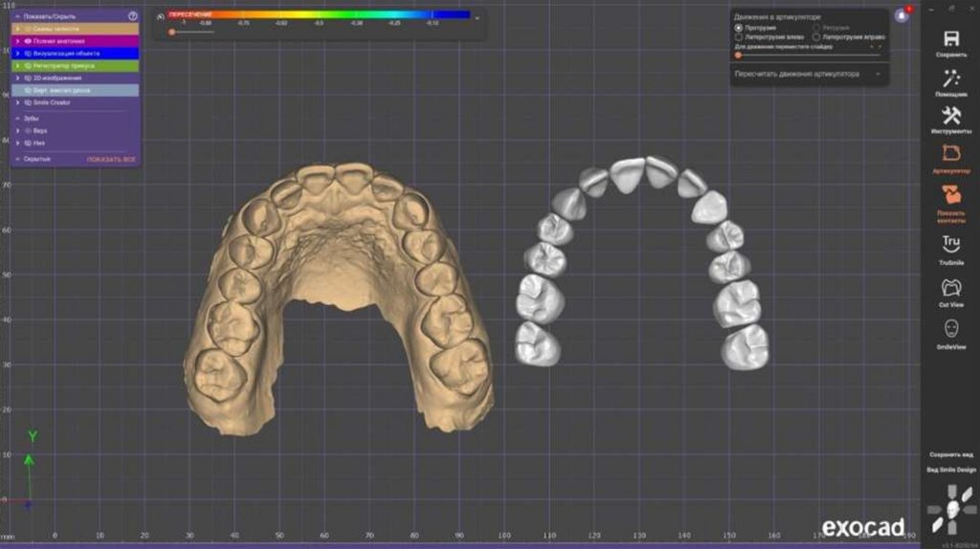Select Protrusion (Протрузия) radio button
Screen dimensions: 980x549
coord(738,28)
